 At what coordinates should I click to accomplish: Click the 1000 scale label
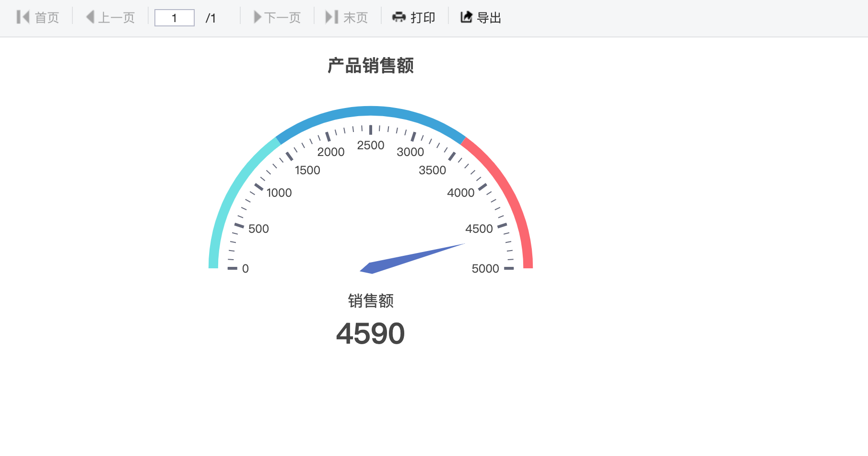pos(279,192)
